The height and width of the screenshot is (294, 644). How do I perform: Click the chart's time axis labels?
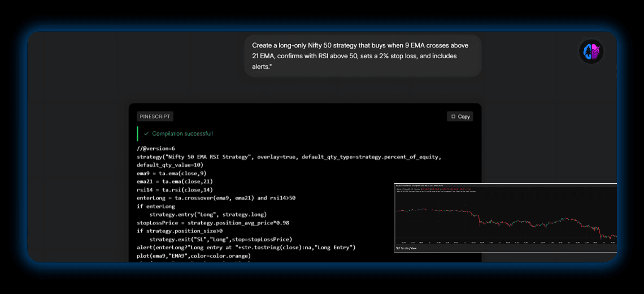(505, 242)
